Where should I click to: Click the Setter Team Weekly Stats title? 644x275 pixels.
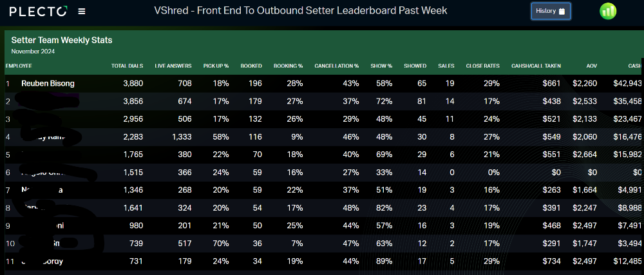coord(62,40)
